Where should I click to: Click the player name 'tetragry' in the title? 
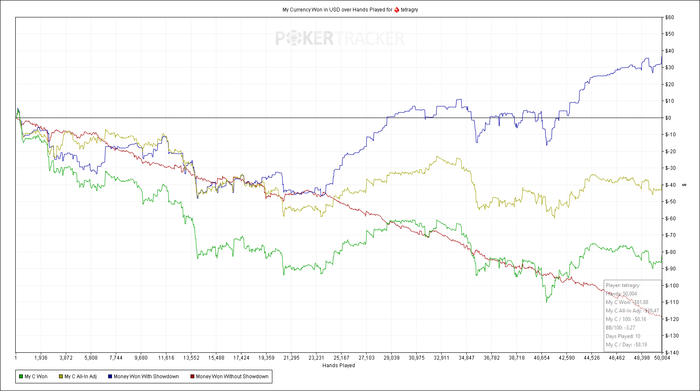click(x=409, y=9)
